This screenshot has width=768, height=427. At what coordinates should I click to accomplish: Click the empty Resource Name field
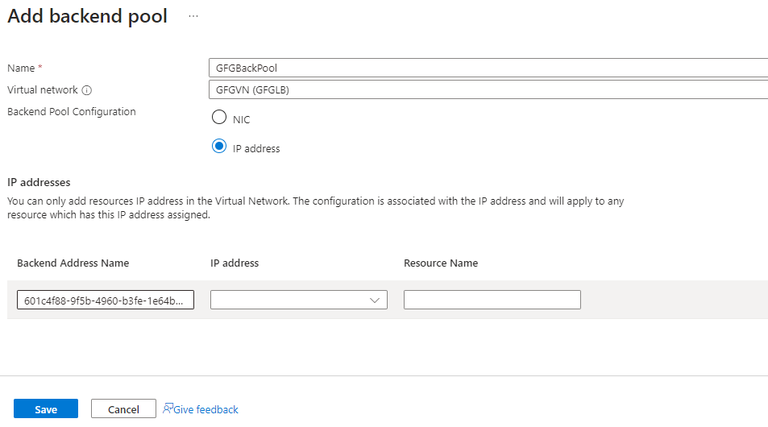pos(492,300)
